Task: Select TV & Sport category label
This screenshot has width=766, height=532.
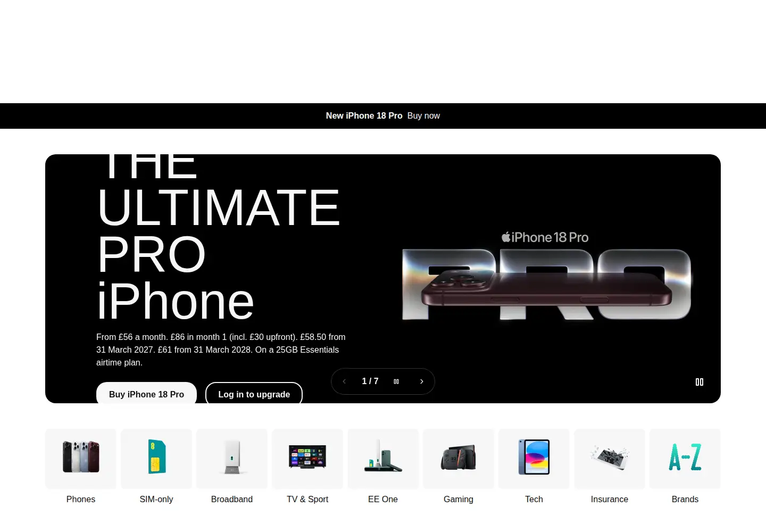Action: tap(307, 499)
